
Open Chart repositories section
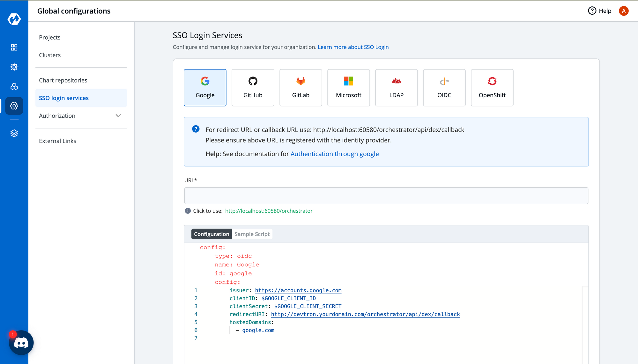81,80
